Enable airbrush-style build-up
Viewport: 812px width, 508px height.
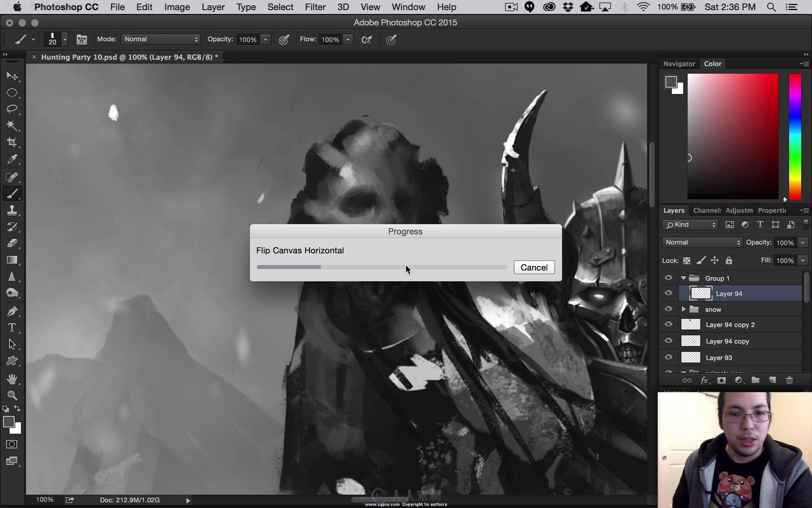(x=367, y=40)
